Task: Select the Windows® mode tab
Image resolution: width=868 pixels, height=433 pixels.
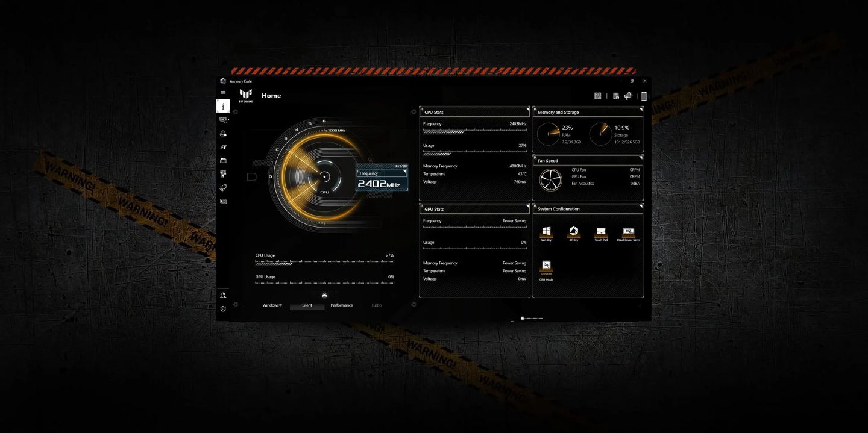Action: pyautogui.click(x=272, y=305)
